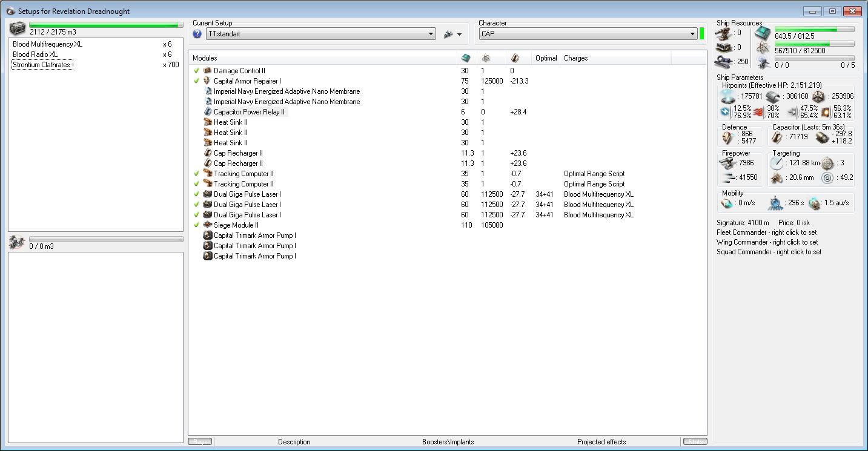The height and width of the screenshot is (451, 868).
Task: Open the Projected effects tab at the bottom
Action: pos(601,442)
